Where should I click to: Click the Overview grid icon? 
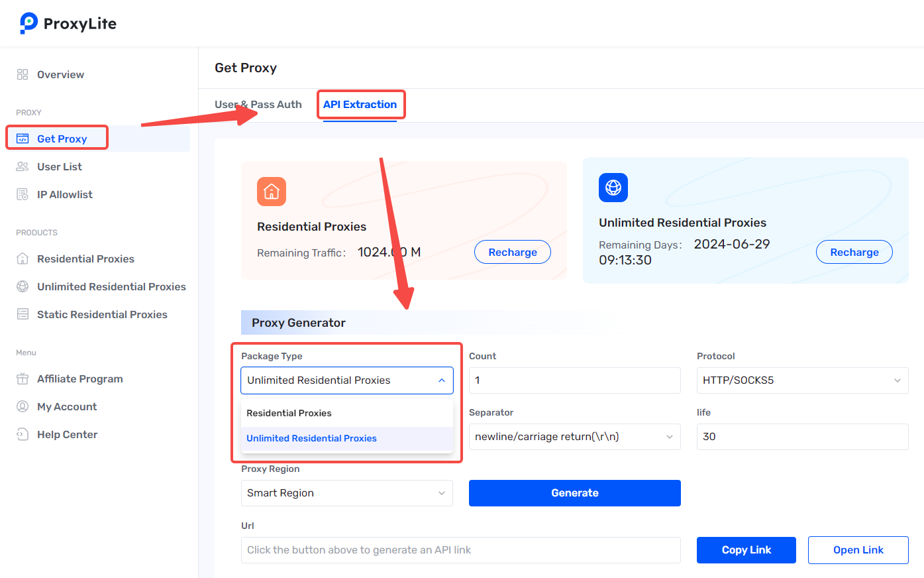point(23,74)
